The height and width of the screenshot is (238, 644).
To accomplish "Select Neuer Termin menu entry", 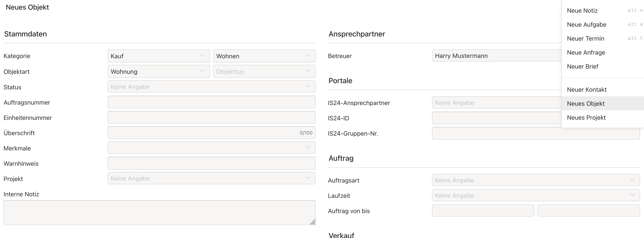I will pos(603,38).
